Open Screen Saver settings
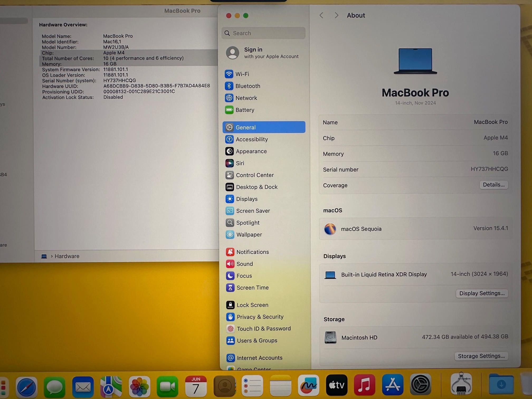 pyautogui.click(x=264, y=211)
